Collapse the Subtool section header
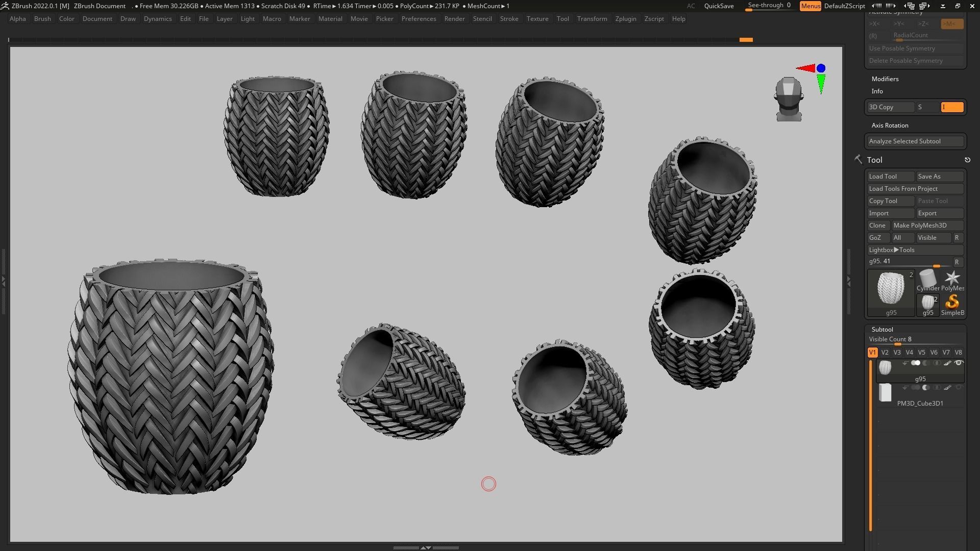The width and height of the screenshot is (980, 551). pos(882,330)
